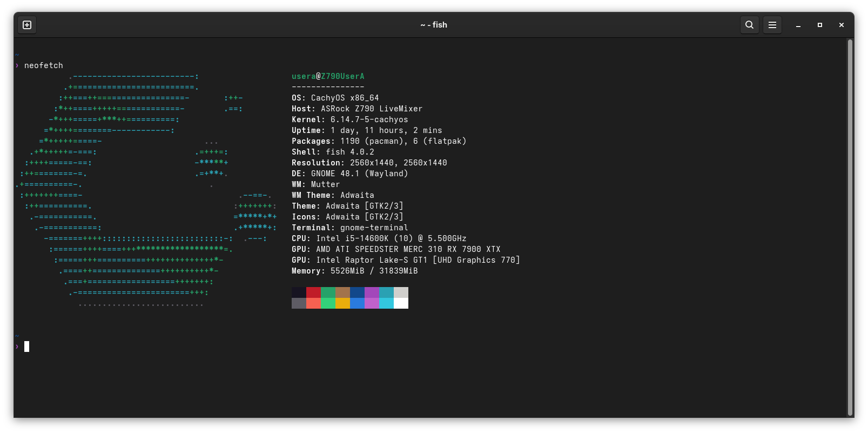This screenshot has height=433, width=868.
Task: Click the white swatch in bottom row
Action: click(x=401, y=303)
